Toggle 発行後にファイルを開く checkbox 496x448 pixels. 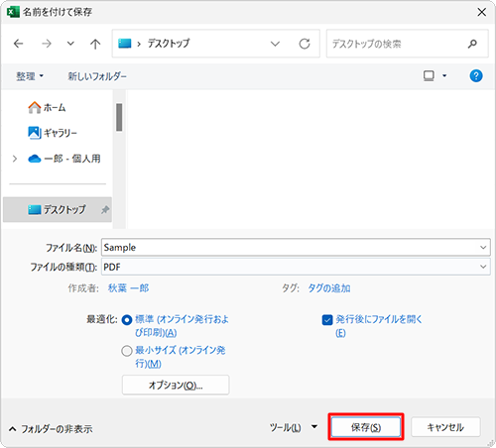(x=327, y=320)
